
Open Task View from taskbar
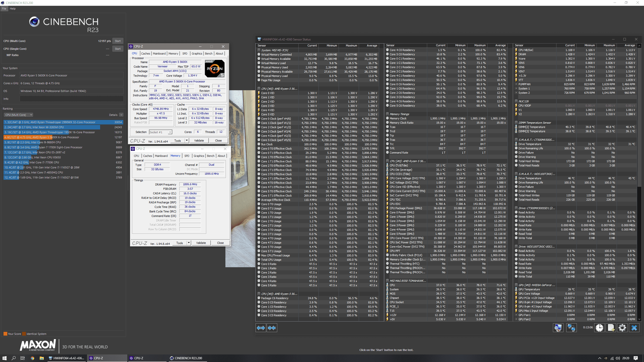[23, 358]
